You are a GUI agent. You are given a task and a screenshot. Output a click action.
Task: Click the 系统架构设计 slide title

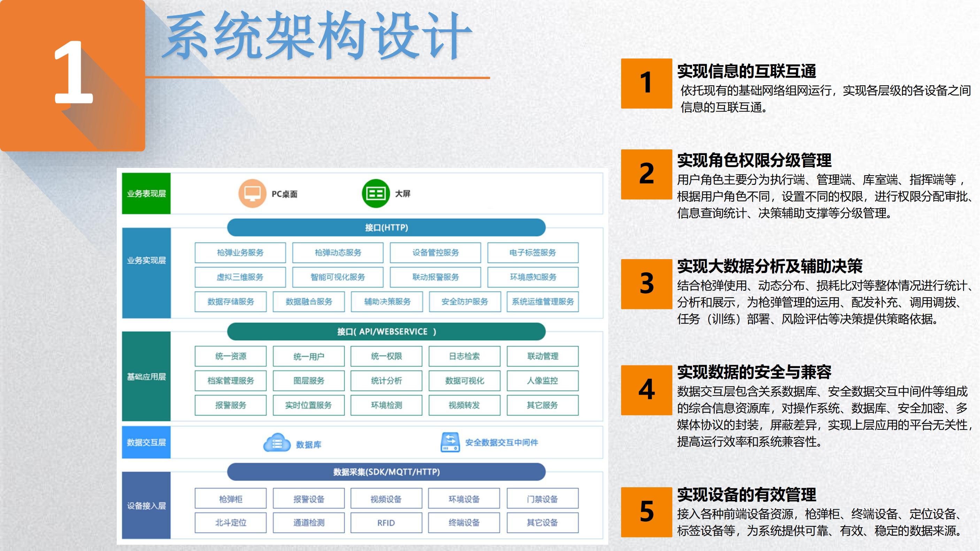pyautogui.click(x=318, y=36)
